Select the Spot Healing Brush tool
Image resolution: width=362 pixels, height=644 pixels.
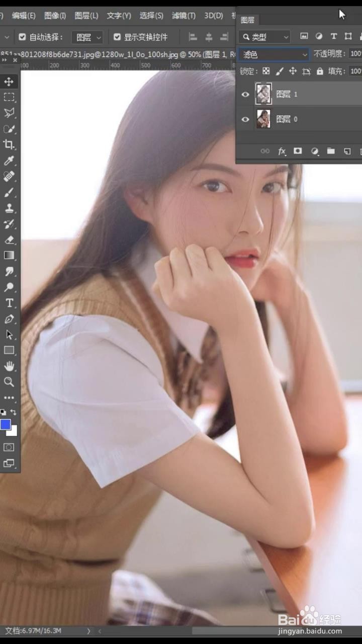click(x=9, y=176)
